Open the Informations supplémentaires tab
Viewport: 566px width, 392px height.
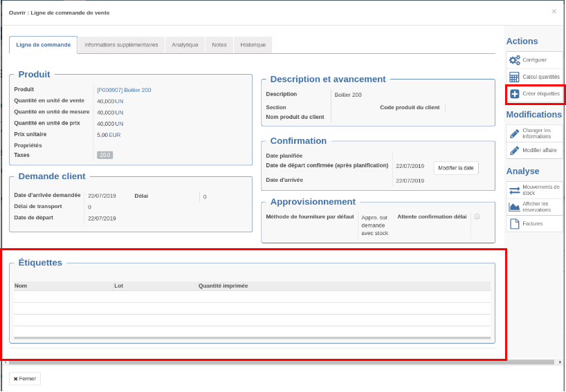point(121,45)
